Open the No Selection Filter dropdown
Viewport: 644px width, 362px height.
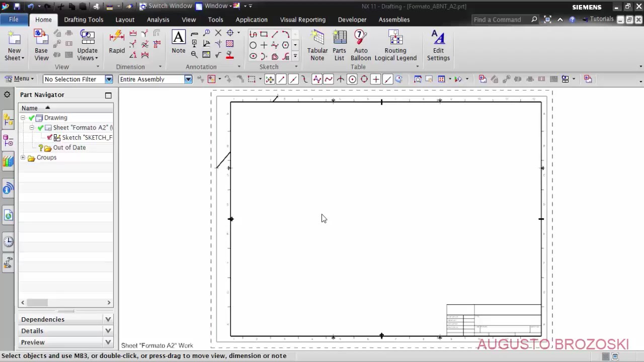coord(109,79)
